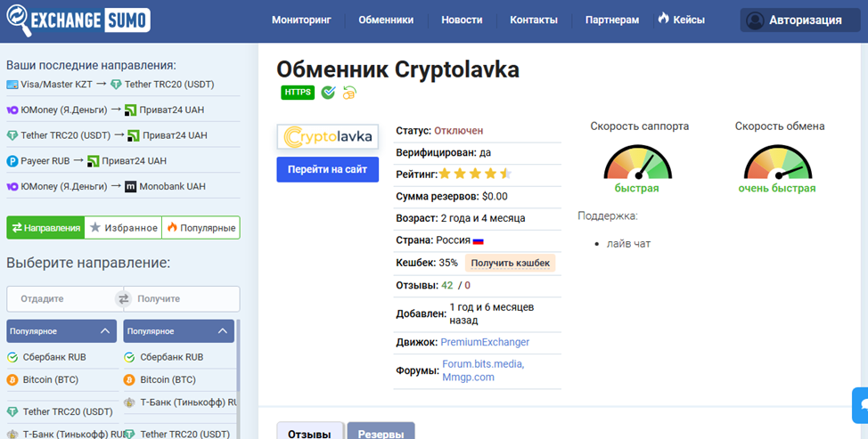The image size is (868, 439).
Task: Click the Cryptolavka logo image
Action: pyautogui.click(x=328, y=136)
